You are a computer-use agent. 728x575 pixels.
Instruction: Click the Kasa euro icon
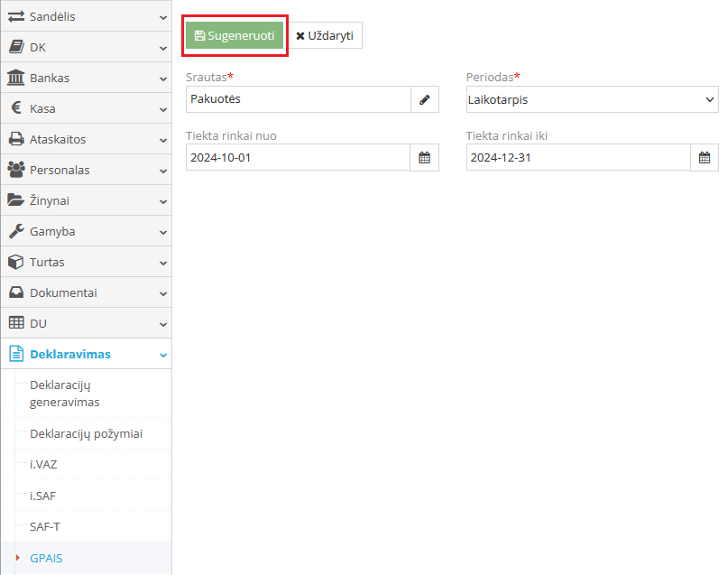[x=16, y=108]
